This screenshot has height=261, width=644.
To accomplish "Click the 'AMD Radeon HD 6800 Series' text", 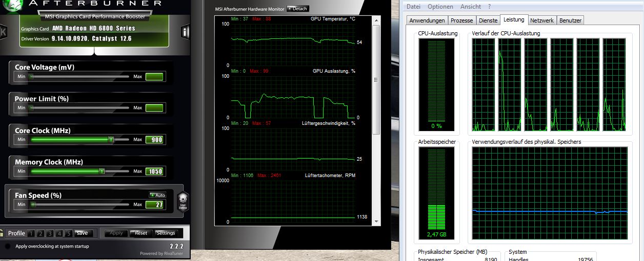I will click(94, 29).
